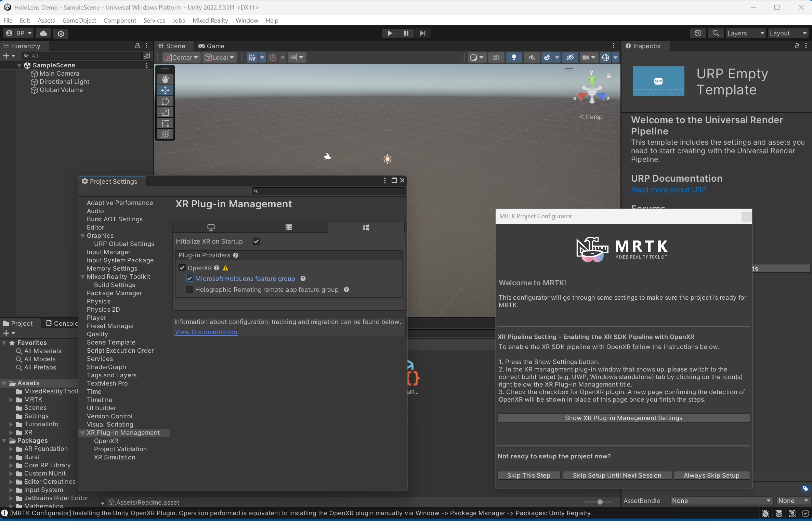Image resolution: width=812 pixels, height=521 pixels.
Task: Switch to the Windows platform tab in XR Plug-in Management
Action: coord(366,227)
